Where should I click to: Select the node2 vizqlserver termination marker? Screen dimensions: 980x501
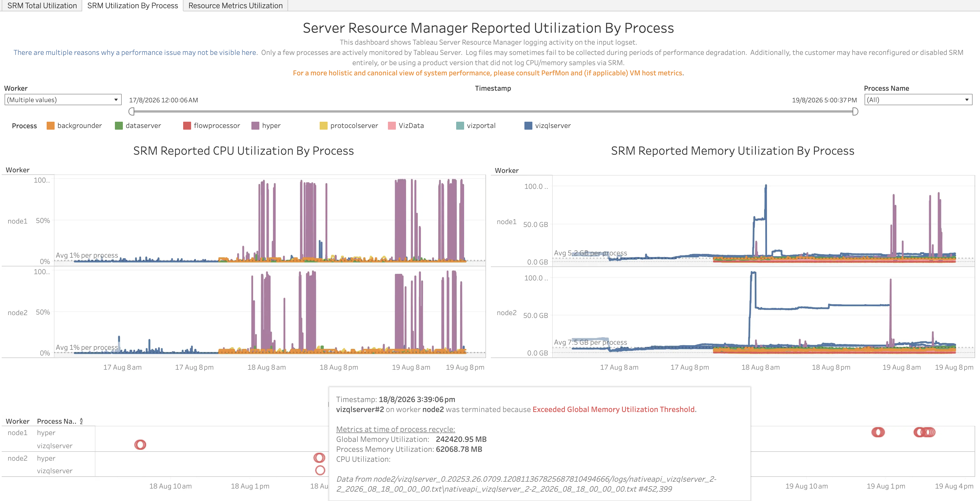click(x=320, y=470)
